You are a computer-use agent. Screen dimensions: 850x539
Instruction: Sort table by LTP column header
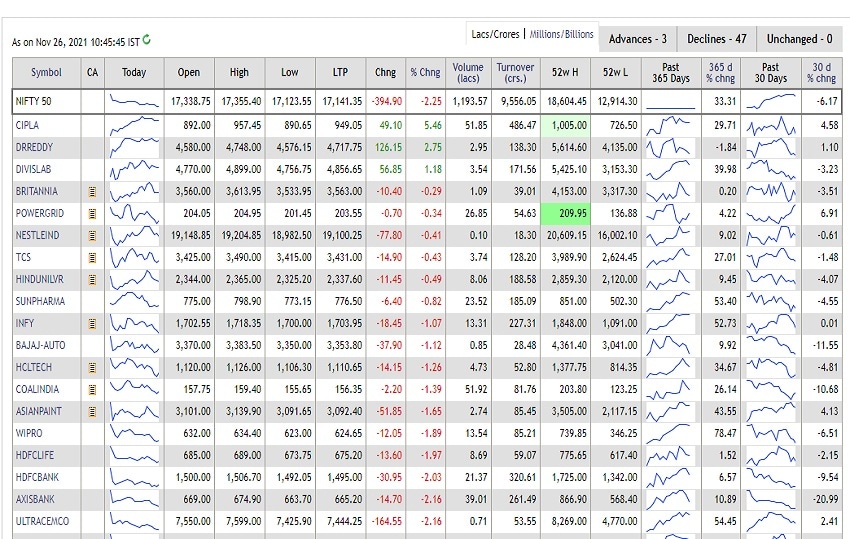(x=340, y=72)
